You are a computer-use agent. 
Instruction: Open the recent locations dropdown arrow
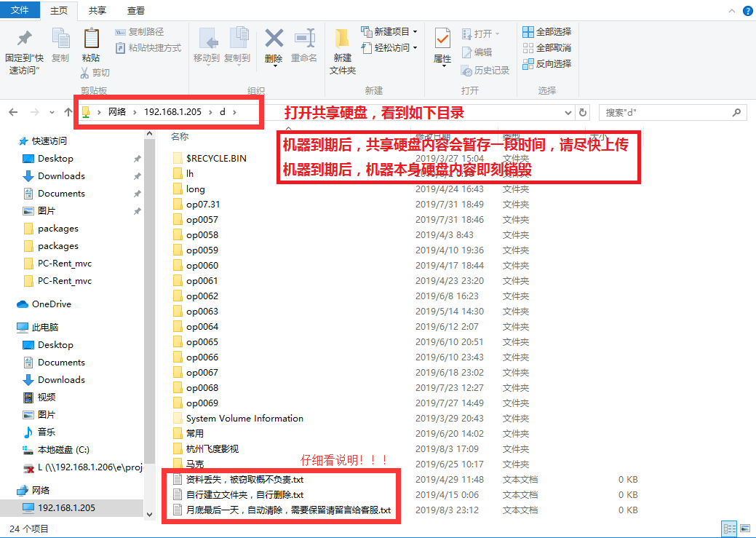click(52, 112)
